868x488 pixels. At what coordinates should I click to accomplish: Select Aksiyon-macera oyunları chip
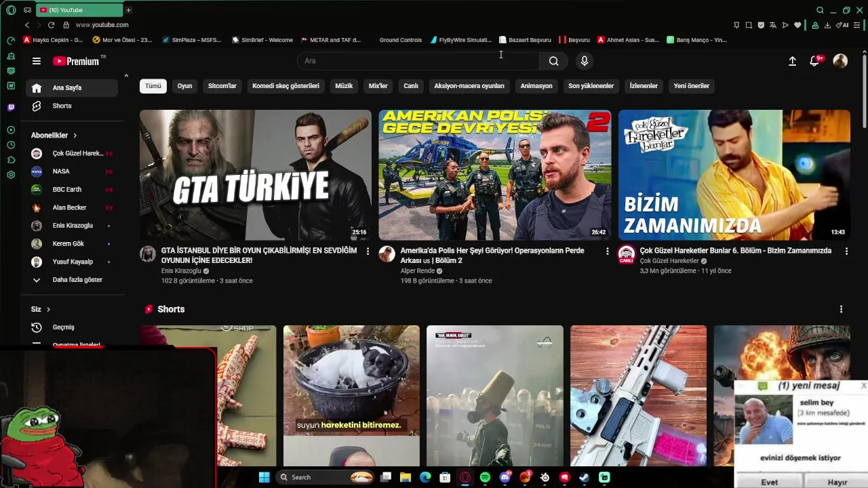[469, 86]
